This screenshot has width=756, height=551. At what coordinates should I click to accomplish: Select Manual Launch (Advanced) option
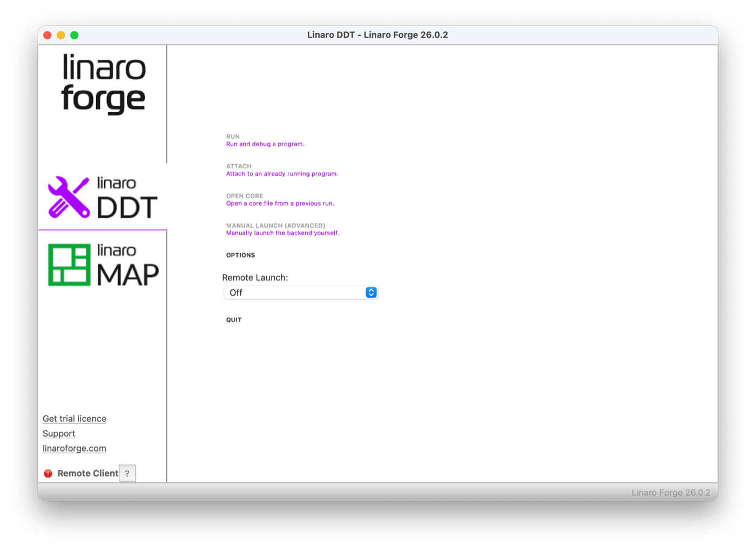[282, 229]
